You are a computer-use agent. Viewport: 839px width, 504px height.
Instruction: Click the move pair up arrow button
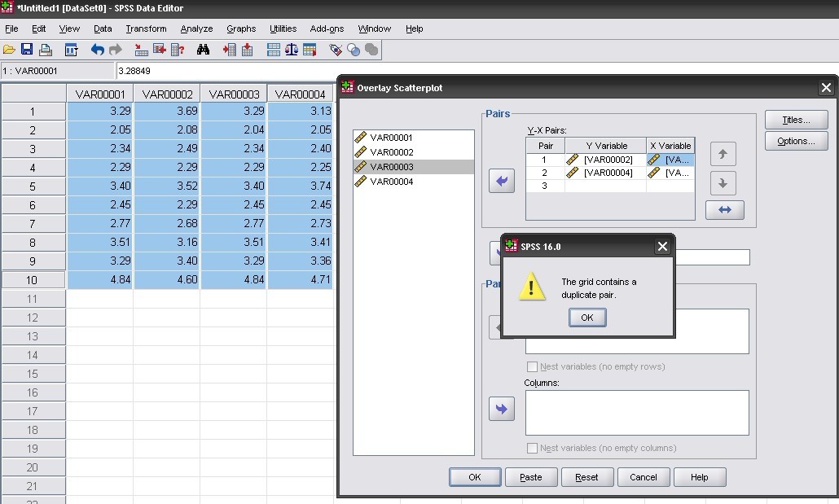point(723,154)
